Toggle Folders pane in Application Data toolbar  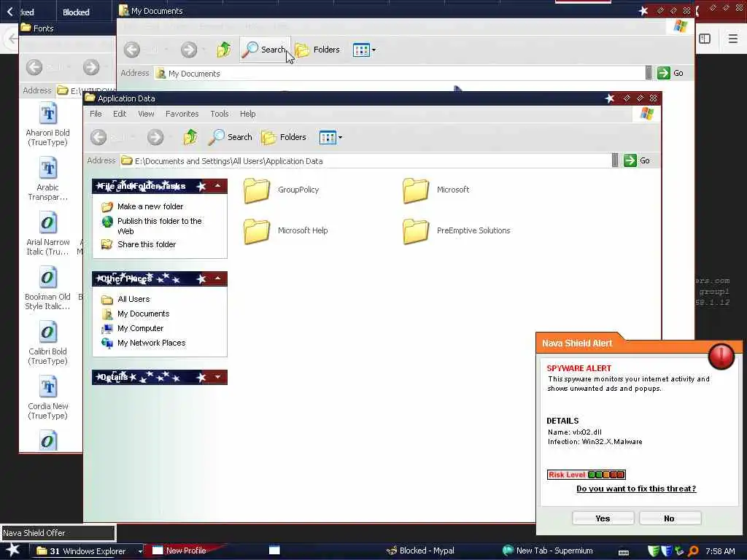(284, 137)
